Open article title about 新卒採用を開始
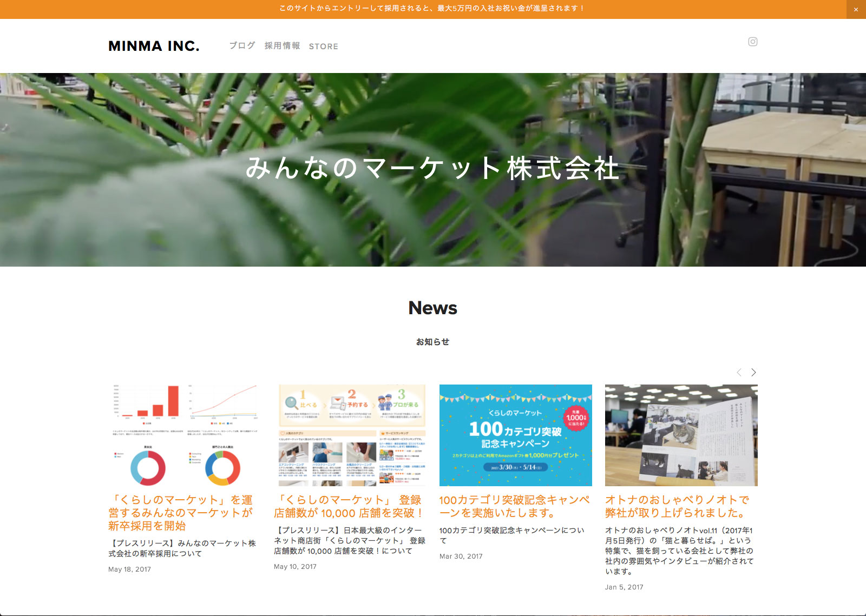Screen dimensions: 866x616 [x=181, y=513]
